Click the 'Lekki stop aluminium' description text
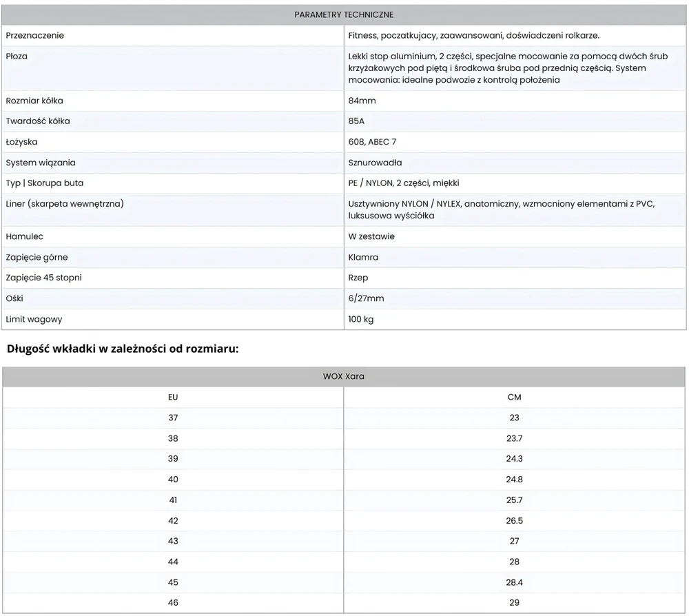The width and height of the screenshot is (689, 616). pos(508,68)
